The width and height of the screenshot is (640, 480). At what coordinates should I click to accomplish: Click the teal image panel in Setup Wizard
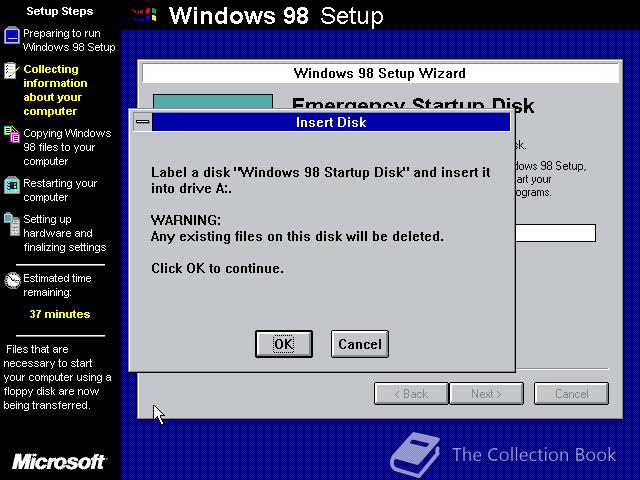pos(213,102)
